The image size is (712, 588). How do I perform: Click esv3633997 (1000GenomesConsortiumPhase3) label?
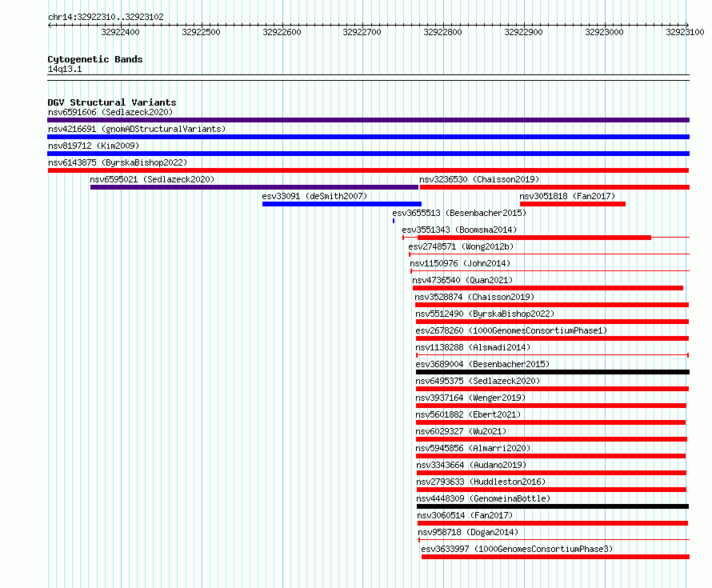pyautogui.click(x=517, y=549)
